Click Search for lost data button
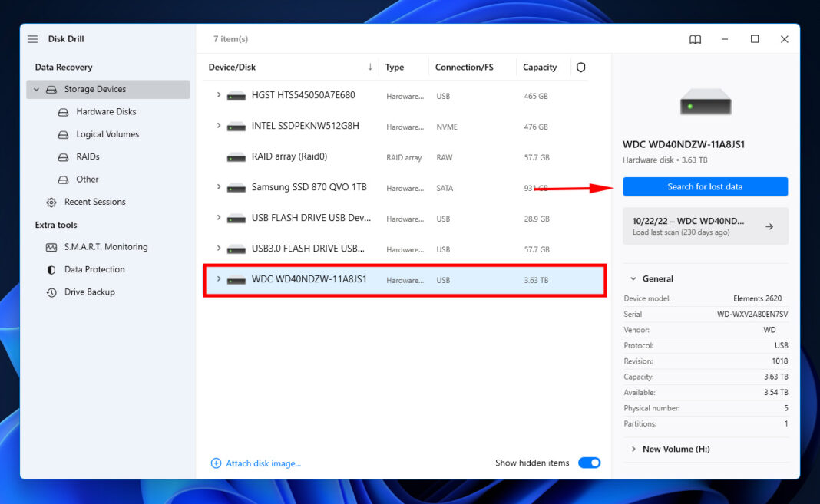820x504 pixels. point(705,186)
